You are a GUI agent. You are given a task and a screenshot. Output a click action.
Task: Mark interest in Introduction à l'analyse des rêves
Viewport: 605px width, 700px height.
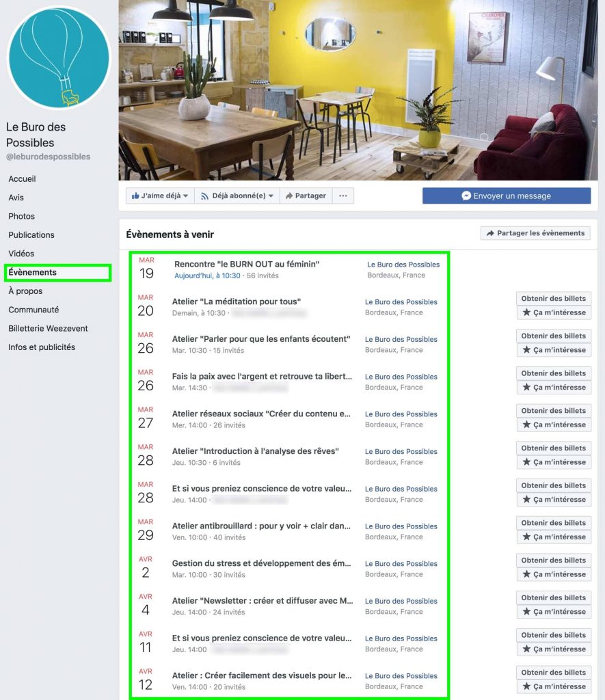click(x=554, y=463)
